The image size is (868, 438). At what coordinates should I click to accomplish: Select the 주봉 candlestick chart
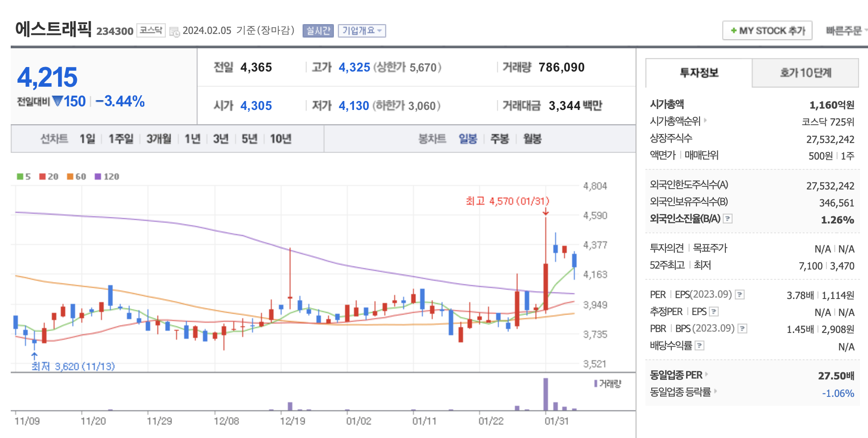(x=500, y=139)
